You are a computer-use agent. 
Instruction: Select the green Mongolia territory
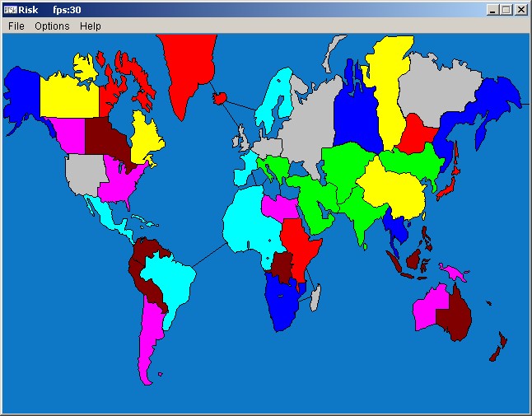pyautogui.click(x=413, y=161)
